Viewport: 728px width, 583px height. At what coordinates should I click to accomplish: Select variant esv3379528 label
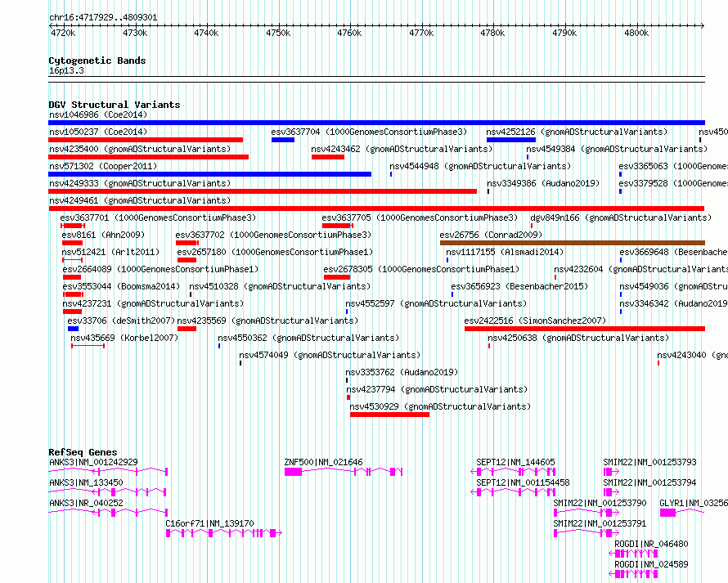[672, 183]
